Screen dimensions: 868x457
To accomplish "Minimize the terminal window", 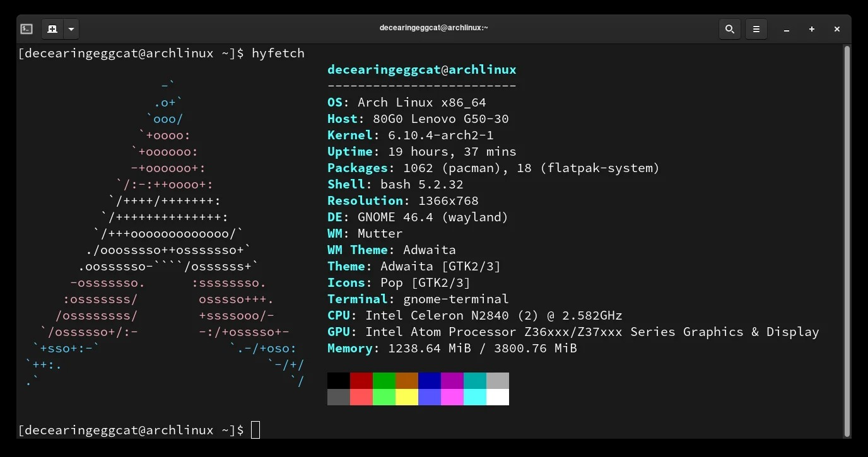I will click(787, 29).
